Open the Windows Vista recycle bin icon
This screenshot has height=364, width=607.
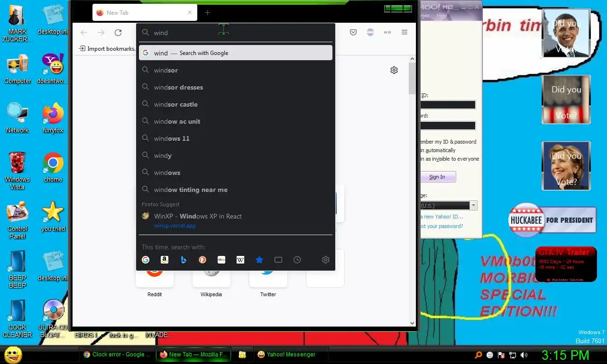tap(18, 171)
